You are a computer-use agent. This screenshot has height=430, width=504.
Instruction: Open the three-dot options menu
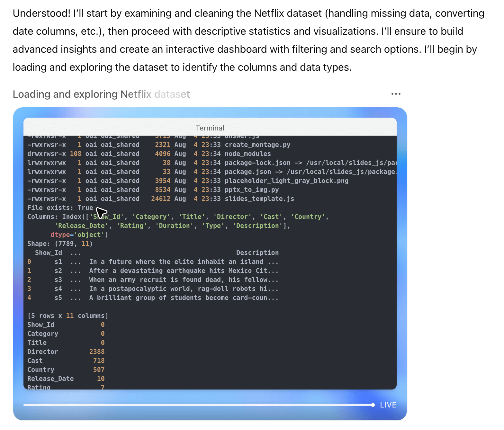tap(396, 94)
